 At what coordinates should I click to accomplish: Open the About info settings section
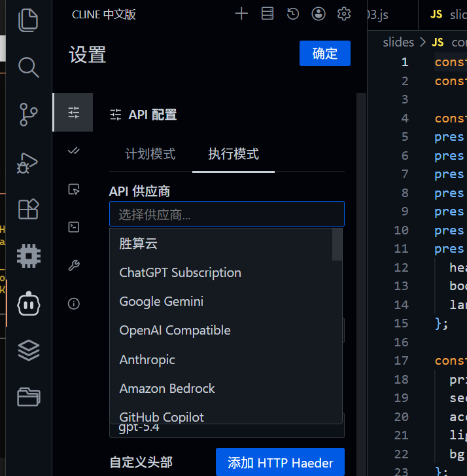pos(73,304)
